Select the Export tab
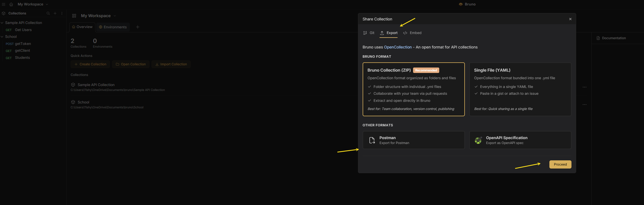 [389, 33]
